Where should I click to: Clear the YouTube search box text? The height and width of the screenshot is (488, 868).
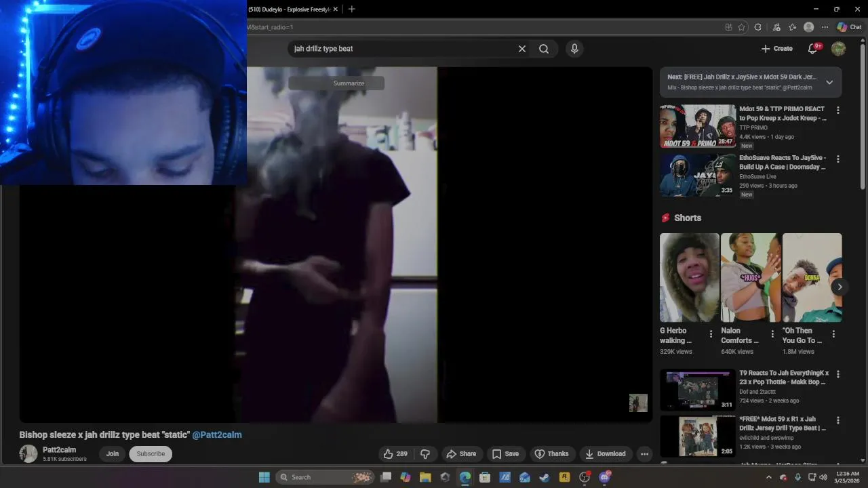[522, 49]
